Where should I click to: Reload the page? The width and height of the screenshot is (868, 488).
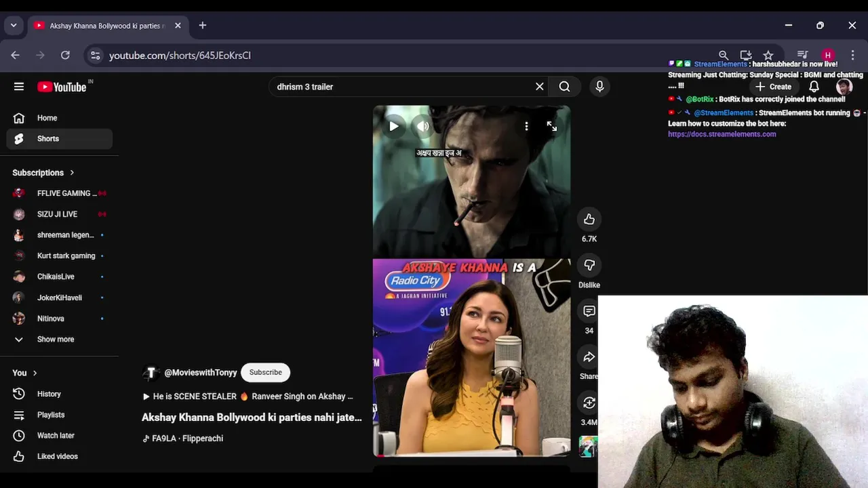(65, 56)
